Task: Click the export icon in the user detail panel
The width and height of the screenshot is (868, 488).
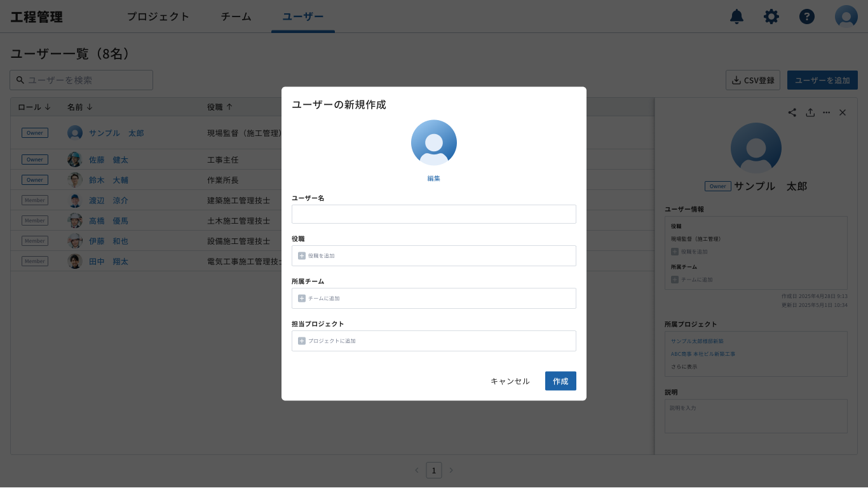Action: [x=810, y=112]
